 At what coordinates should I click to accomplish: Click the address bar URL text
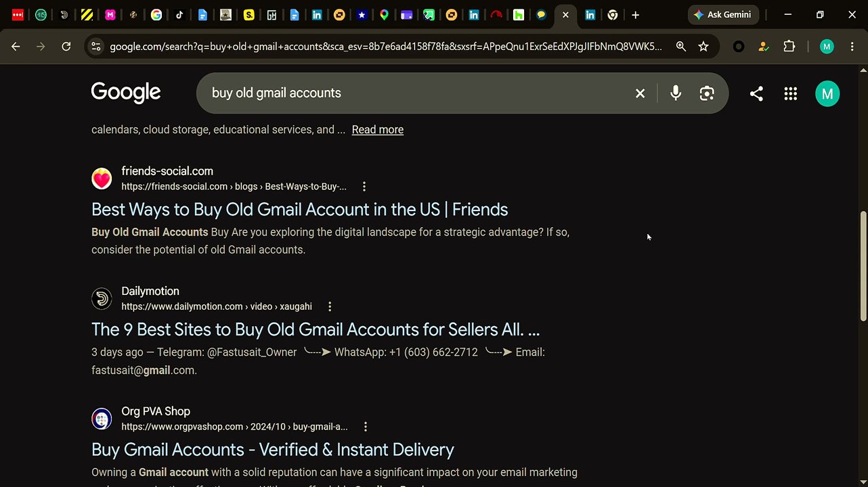point(386,47)
